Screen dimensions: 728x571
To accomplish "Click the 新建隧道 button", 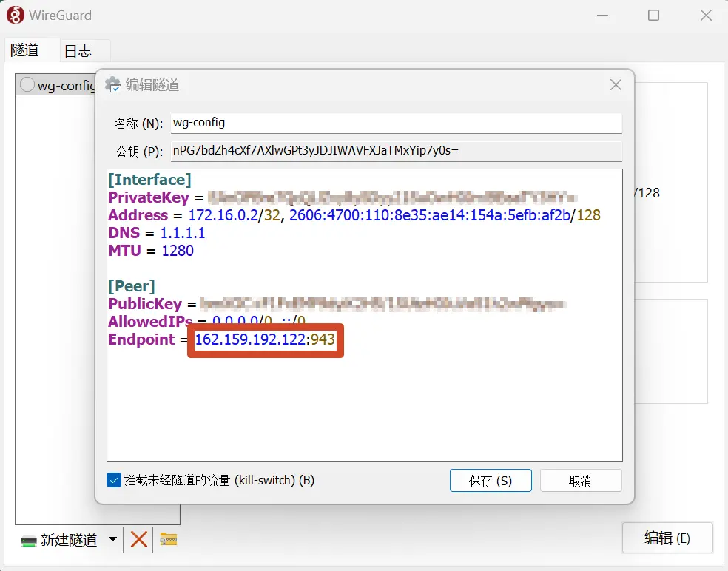I will (59, 540).
